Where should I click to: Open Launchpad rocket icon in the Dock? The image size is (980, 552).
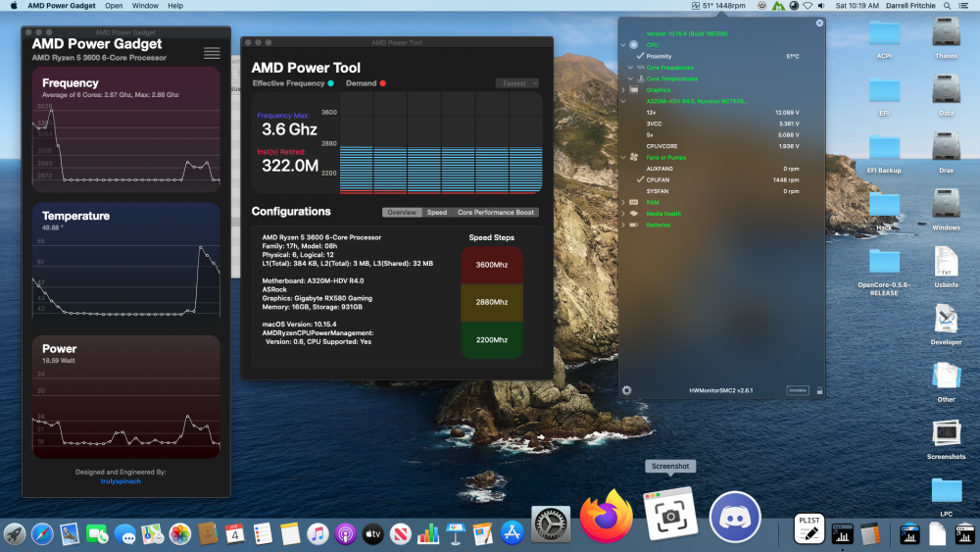click(x=15, y=534)
